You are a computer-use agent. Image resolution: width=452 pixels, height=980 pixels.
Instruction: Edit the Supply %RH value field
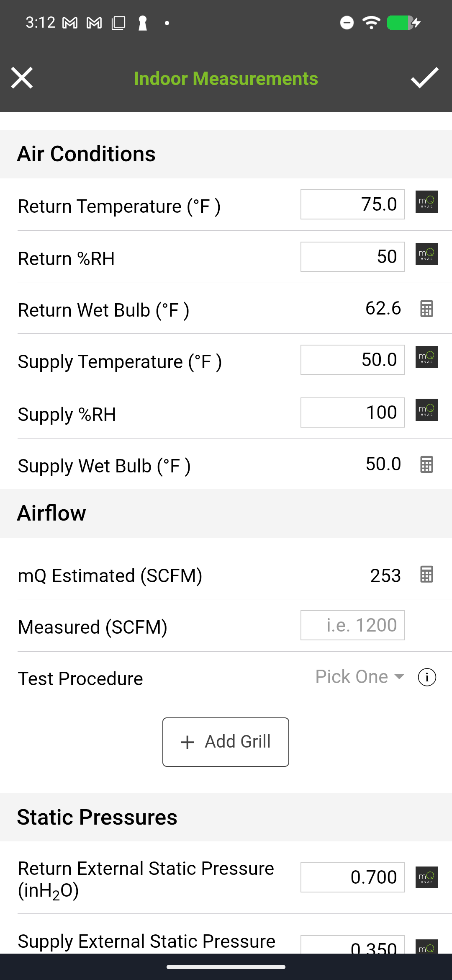[x=352, y=413]
